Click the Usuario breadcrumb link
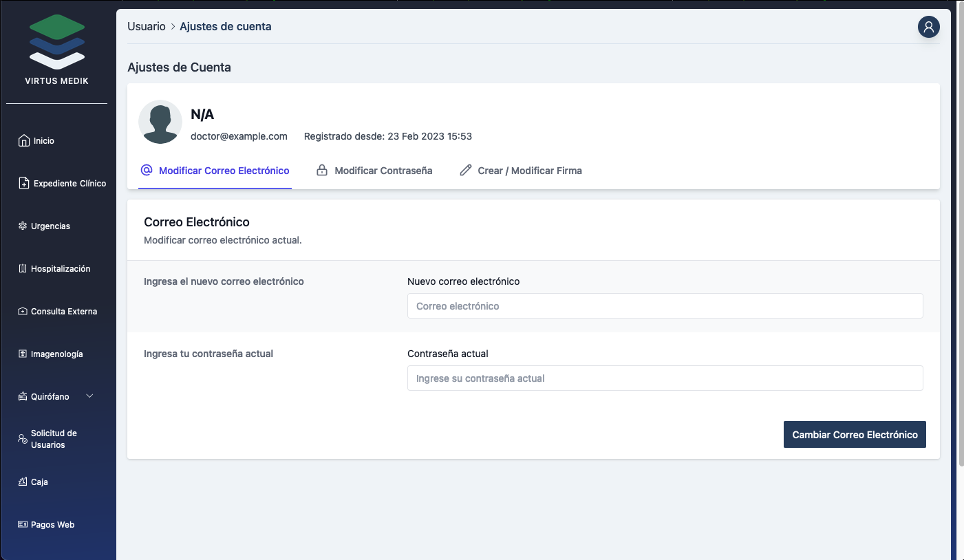 pos(147,27)
